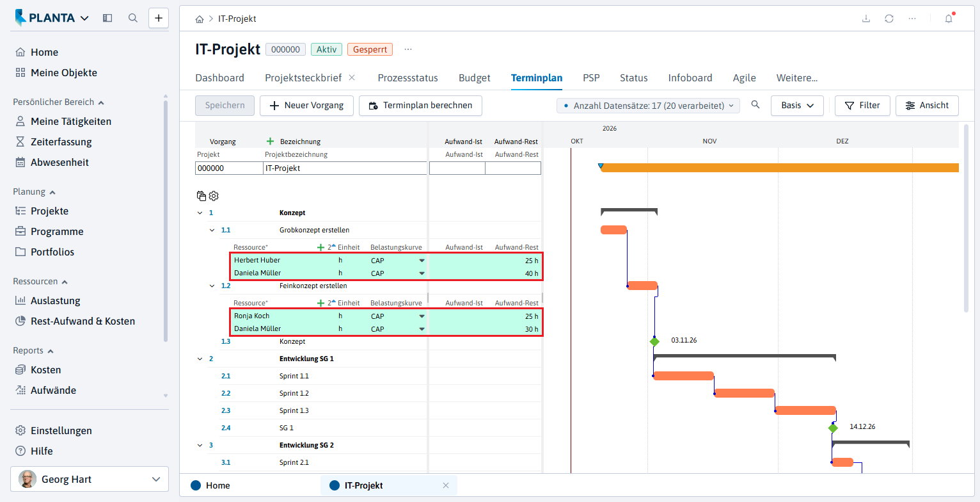
Task: Click the search icon beside Basis
Action: (755, 105)
